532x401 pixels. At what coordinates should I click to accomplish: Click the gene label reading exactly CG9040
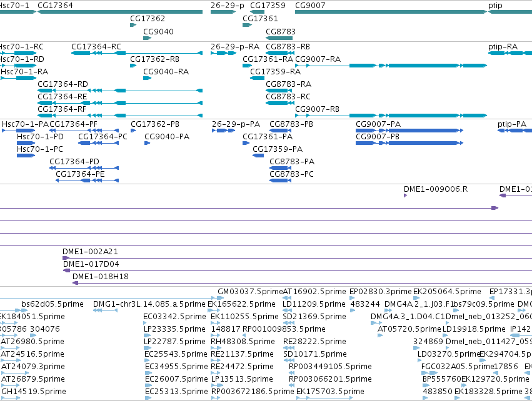tap(158, 31)
